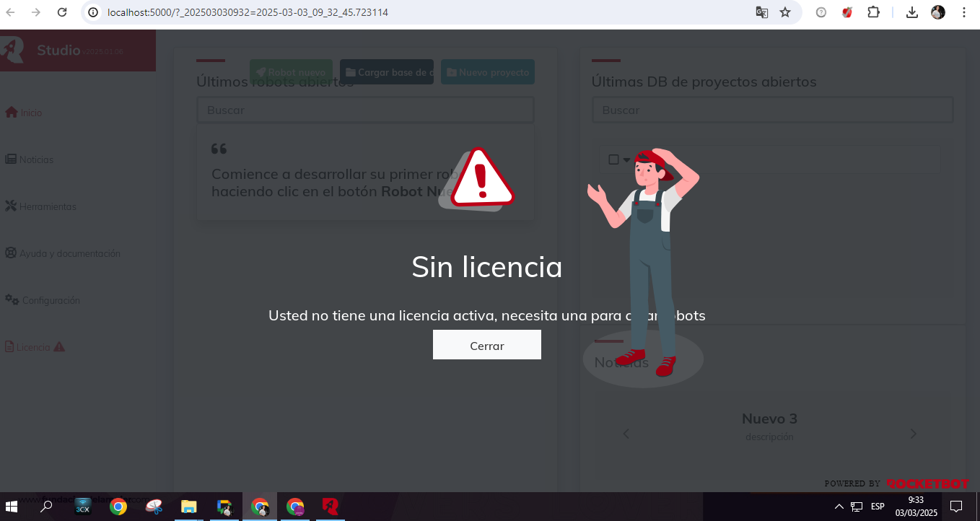Click the Ayuda y documentación lifebuoy icon

(11, 253)
